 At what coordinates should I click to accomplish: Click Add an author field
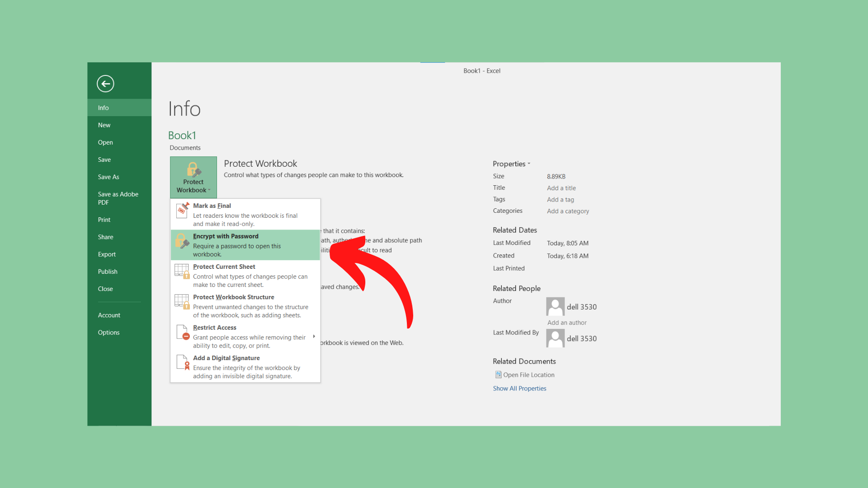coord(567,323)
